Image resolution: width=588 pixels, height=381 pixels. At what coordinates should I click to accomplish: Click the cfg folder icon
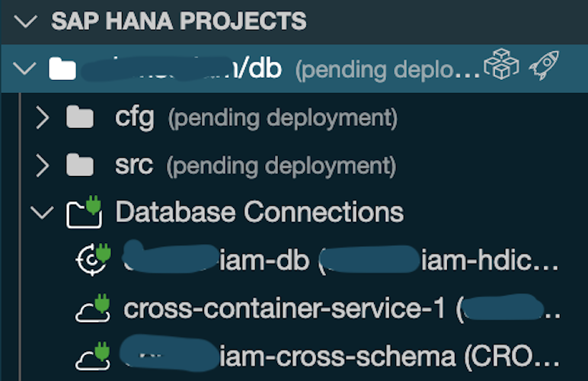click(80, 117)
